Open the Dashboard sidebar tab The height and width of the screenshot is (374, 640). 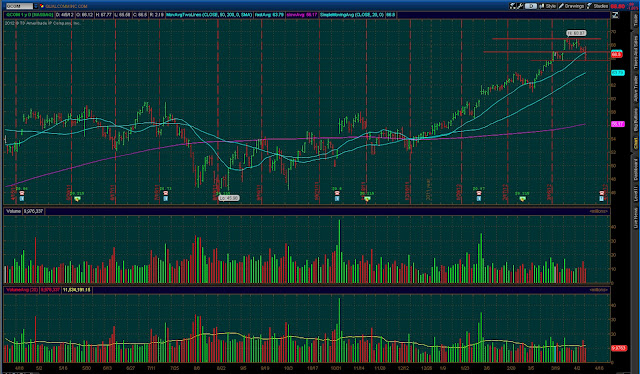(636, 169)
